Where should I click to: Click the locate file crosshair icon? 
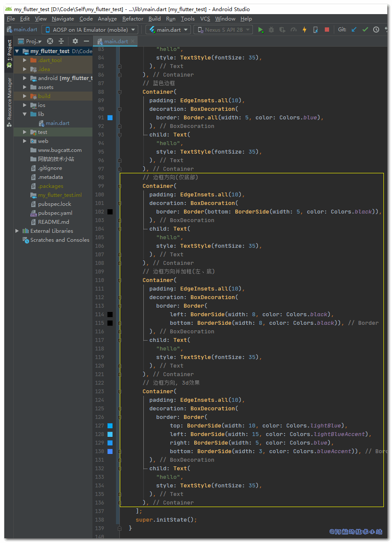point(50,41)
